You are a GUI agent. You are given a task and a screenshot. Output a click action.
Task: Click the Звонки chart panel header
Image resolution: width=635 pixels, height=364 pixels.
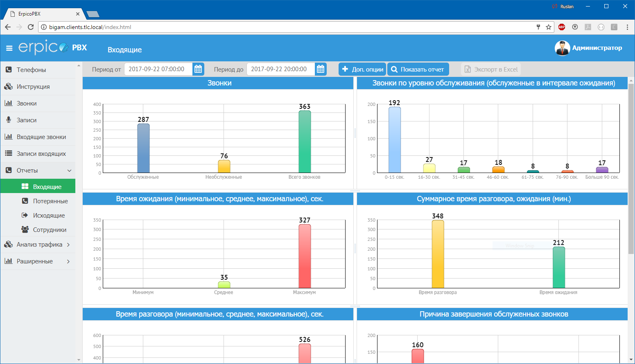coord(218,83)
